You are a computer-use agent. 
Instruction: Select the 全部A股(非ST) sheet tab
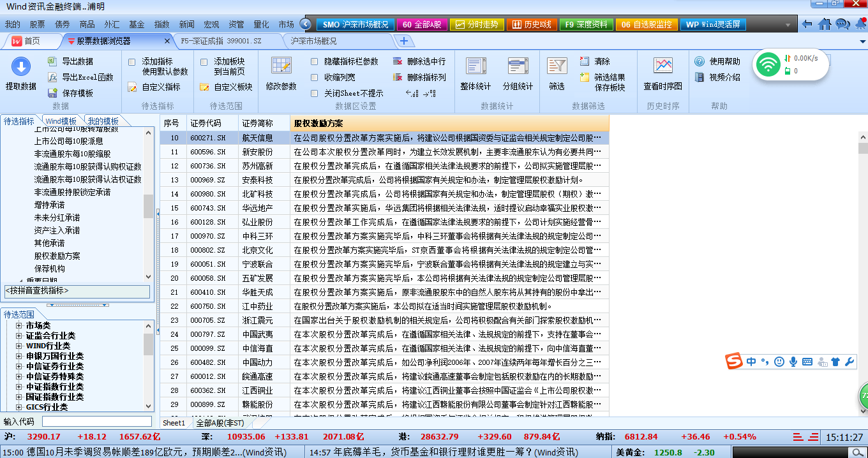point(220,423)
